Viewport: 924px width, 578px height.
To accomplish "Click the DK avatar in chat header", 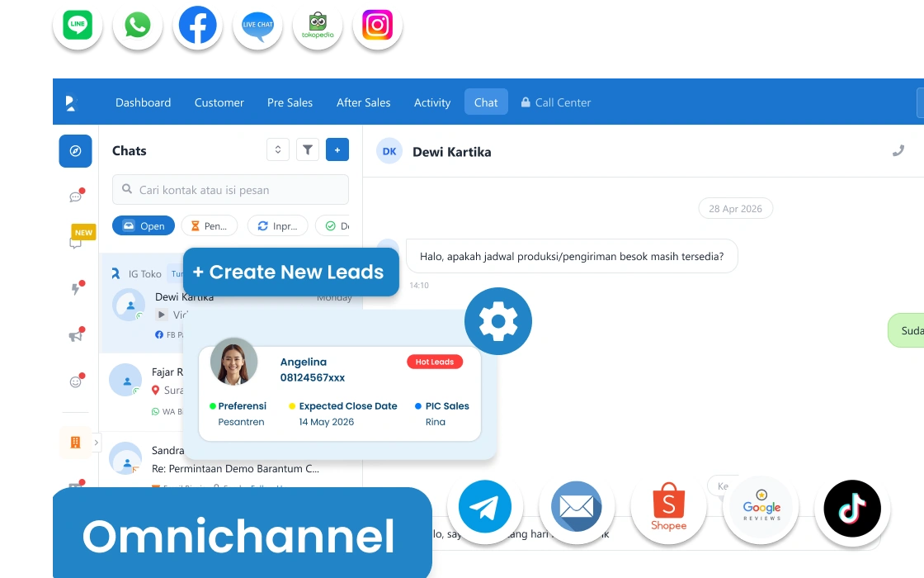I will pyautogui.click(x=389, y=151).
